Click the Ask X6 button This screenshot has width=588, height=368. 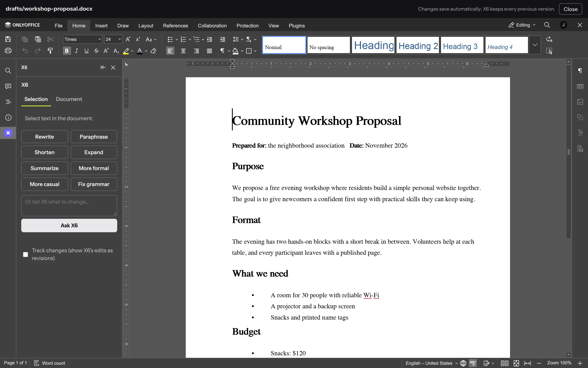(x=69, y=225)
